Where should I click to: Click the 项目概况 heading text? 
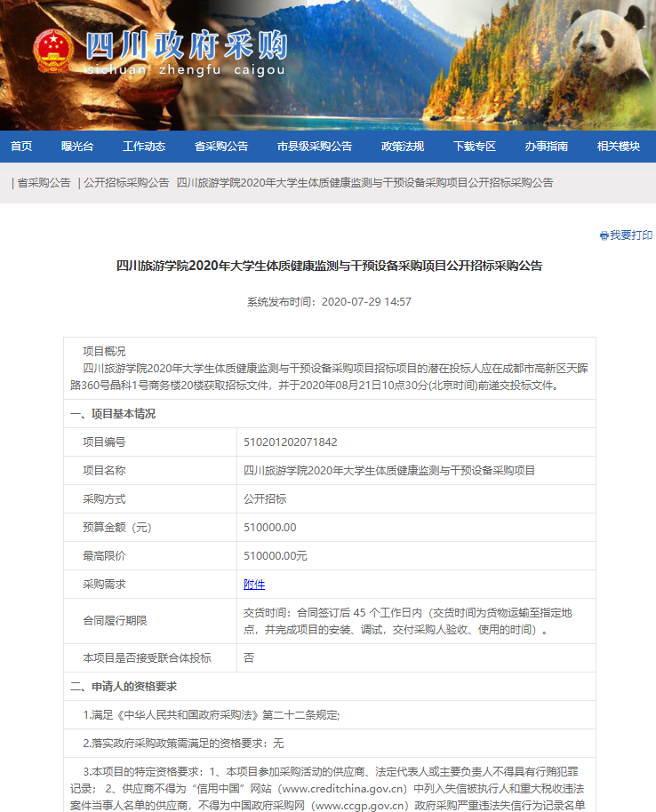(104, 352)
